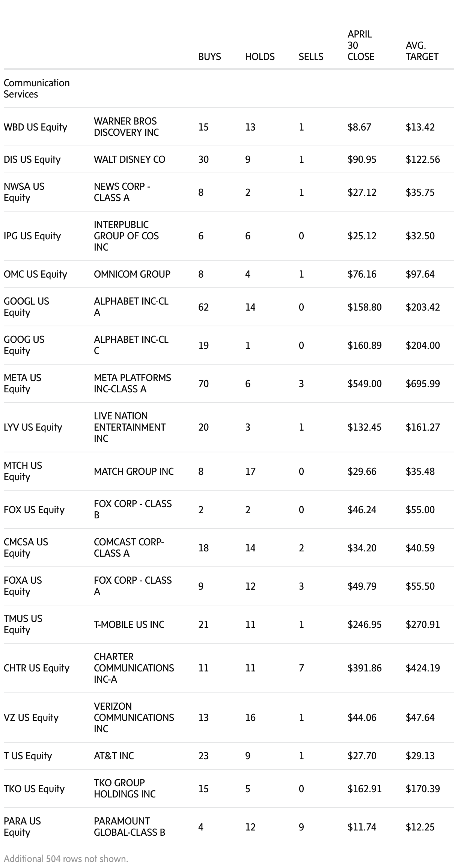Screen dimensions: 458x868
Task: Select T-Mobile US Inc company name
Action: (x=129, y=625)
